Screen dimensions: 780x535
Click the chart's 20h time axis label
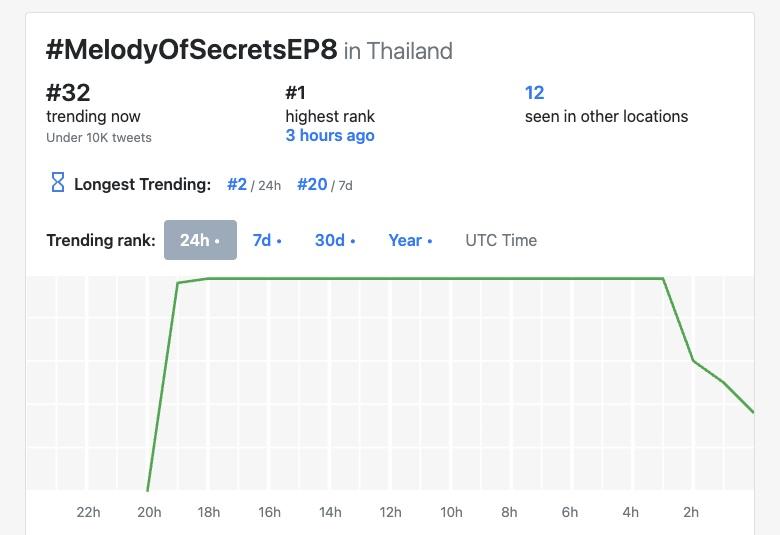coord(149,512)
